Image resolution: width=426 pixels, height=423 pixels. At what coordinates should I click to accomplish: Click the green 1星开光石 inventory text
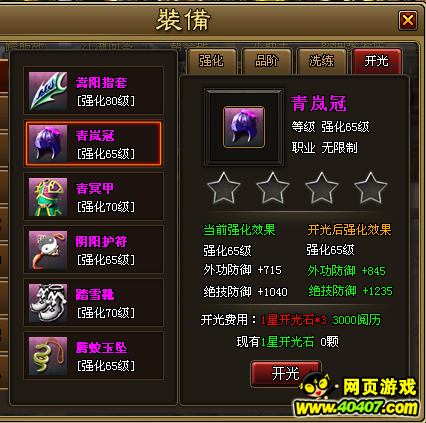click(x=287, y=342)
